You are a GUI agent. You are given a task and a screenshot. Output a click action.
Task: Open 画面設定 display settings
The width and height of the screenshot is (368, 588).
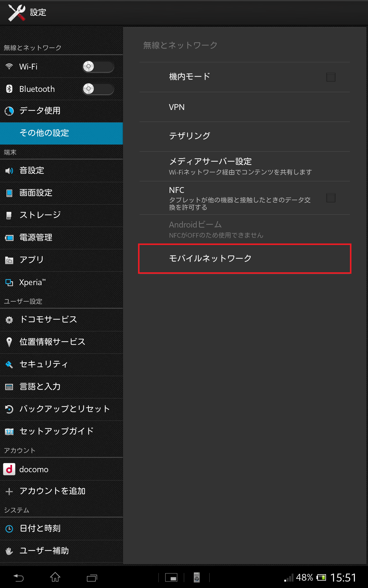point(61,193)
